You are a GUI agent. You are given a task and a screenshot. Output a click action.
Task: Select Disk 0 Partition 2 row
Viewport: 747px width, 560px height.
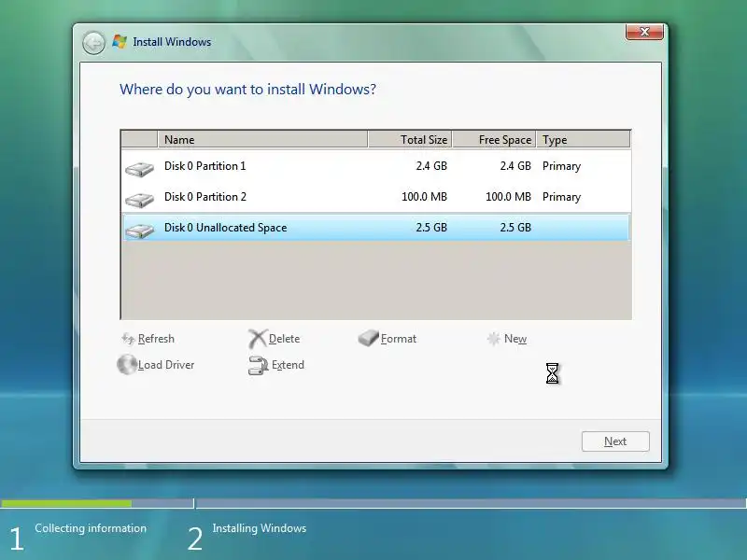tap(376, 197)
